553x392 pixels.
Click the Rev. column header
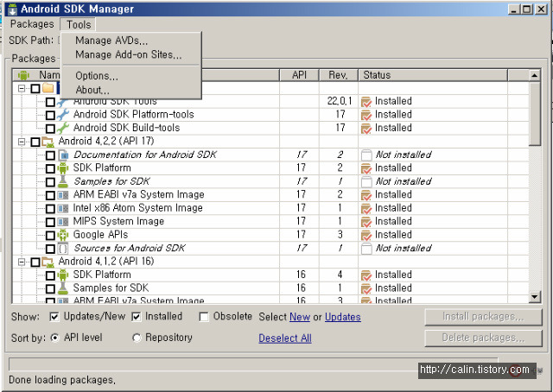(x=338, y=75)
